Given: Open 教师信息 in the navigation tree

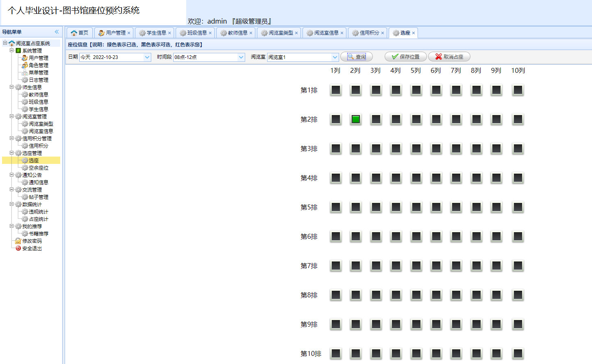Looking at the screenshot, I should pos(39,94).
